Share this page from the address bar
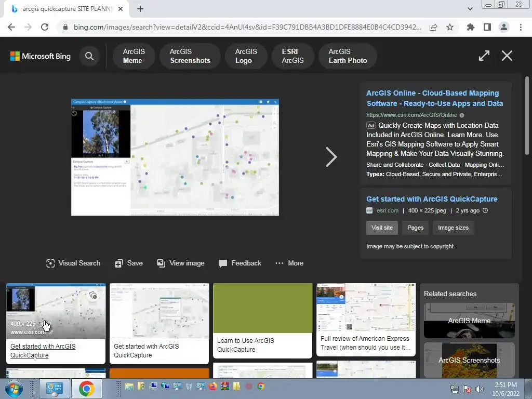This screenshot has width=532, height=399. point(433,27)
